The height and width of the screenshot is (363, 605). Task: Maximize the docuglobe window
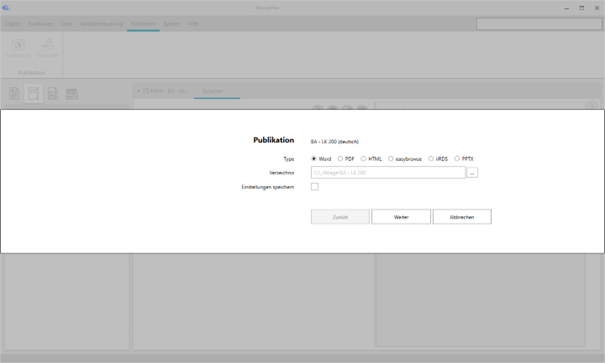pyautogui.click(x=582, y=8)
